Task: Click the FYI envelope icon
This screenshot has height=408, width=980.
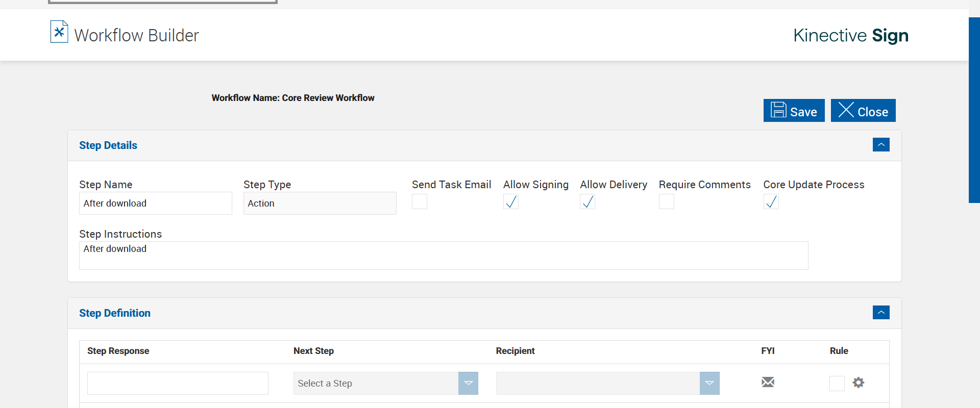Action: (x=768, y=382)
